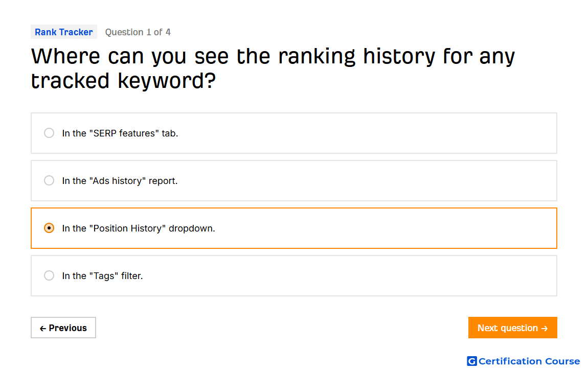Click empty space inside the Tags filter card

tap(349, 276)
